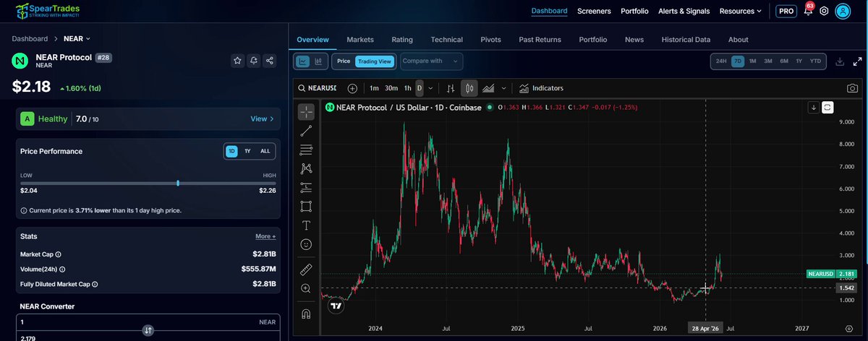Switch chart style to candles
The image size is (868, 341).
(x=469, y=88)
